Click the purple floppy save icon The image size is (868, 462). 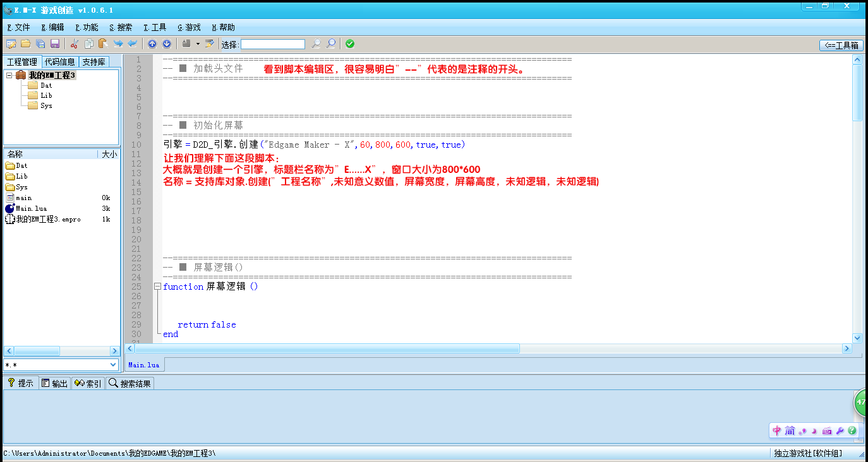pos(55,44)
